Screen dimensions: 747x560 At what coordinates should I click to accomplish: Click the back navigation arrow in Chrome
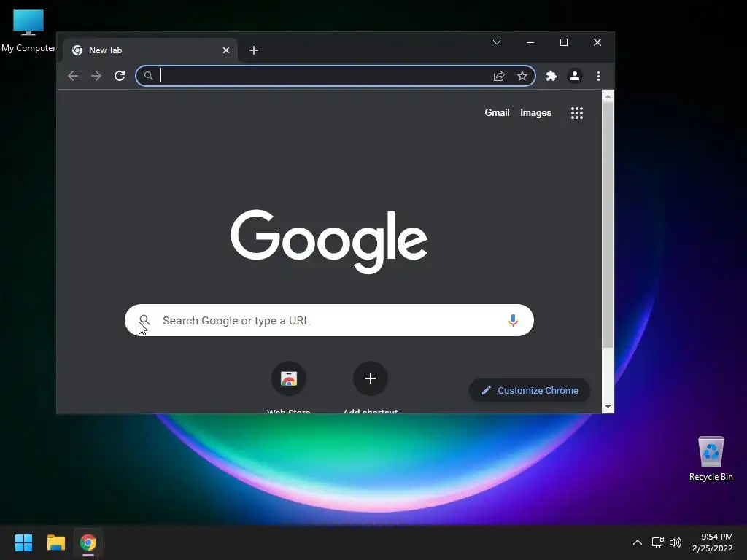click(x=73, y=76)
